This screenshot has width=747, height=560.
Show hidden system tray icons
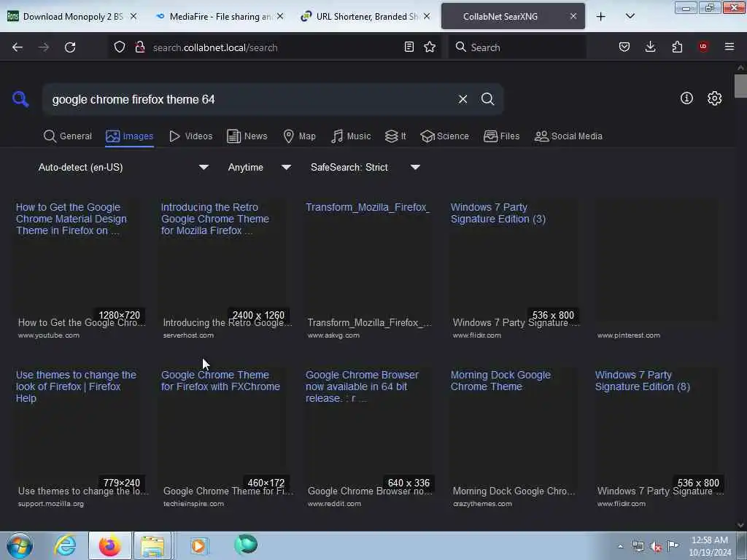(620, 547)
